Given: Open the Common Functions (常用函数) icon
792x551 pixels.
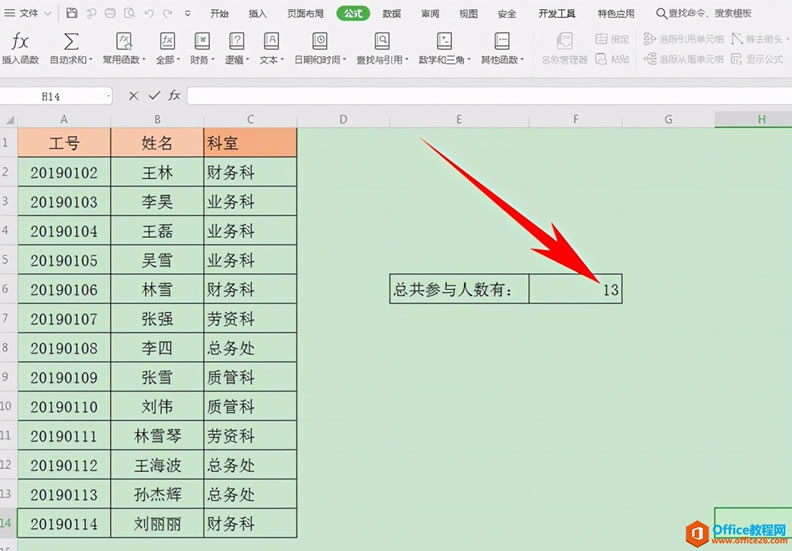Looking at the screenshot, I should (124, 41).
